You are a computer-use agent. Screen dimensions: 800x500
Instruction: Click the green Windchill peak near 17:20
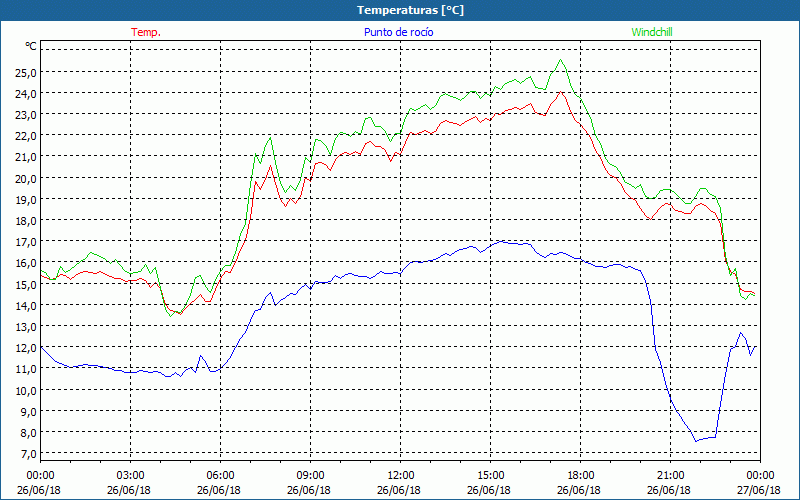coord(561,60)
